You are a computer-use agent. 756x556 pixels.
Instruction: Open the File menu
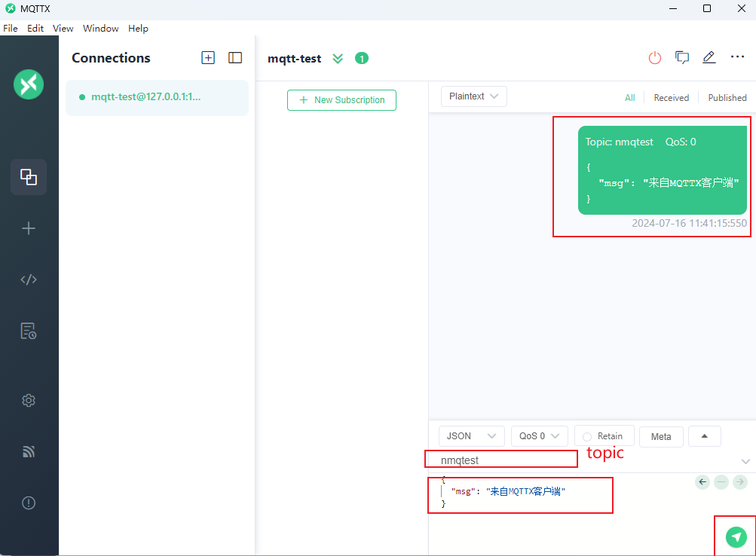10,29
